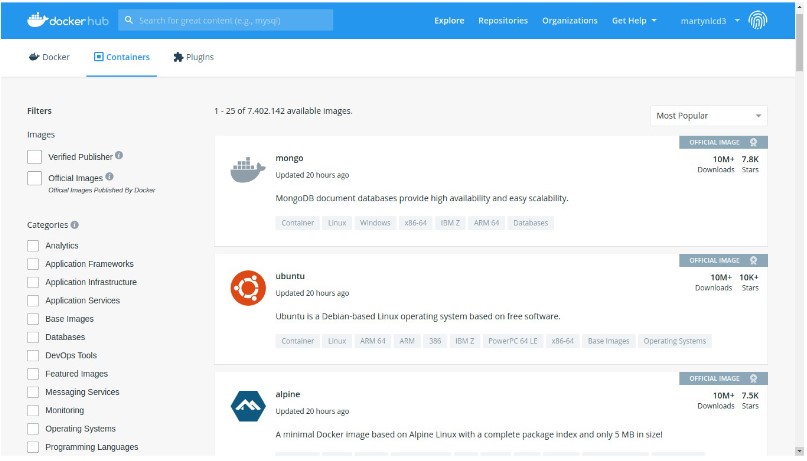Click the Operating Systems tag on ubuntu
This screenshot has width=807, height=461.
click(675, 341)
